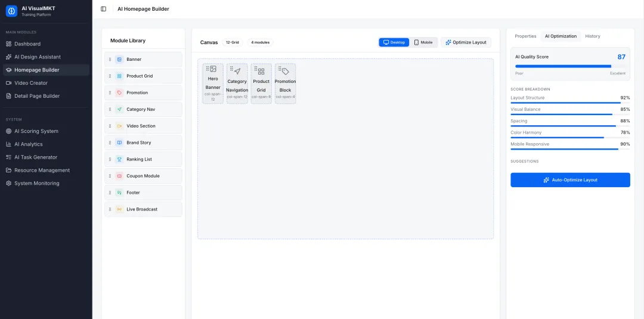
Task: Click the Product Grid module icon in library
Action: coord(119,76)
